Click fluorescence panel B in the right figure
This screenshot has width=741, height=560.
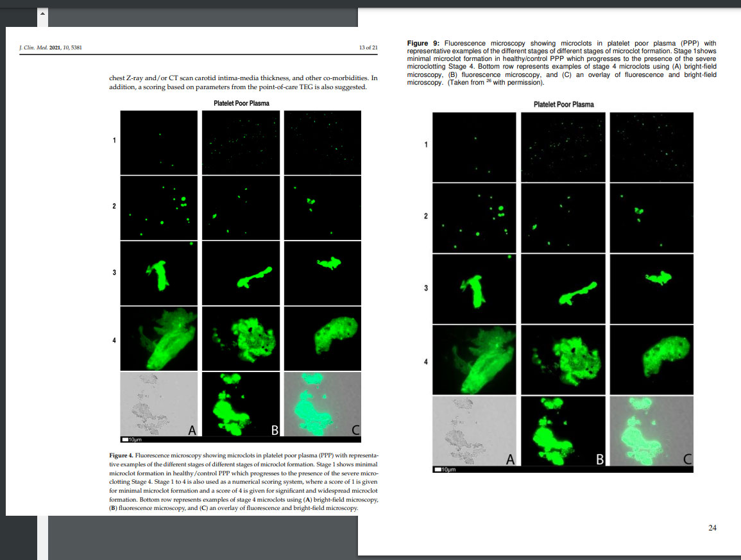coord(563,431)
